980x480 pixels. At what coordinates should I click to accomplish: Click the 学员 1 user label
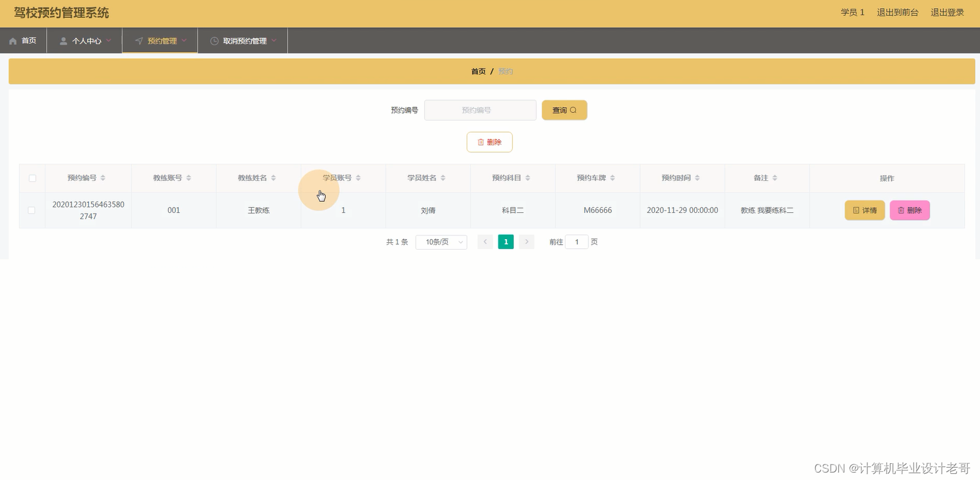tap(853, 12)
